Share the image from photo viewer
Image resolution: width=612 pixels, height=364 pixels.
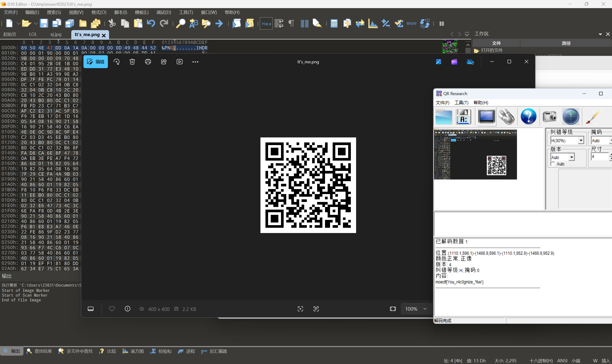164,62
